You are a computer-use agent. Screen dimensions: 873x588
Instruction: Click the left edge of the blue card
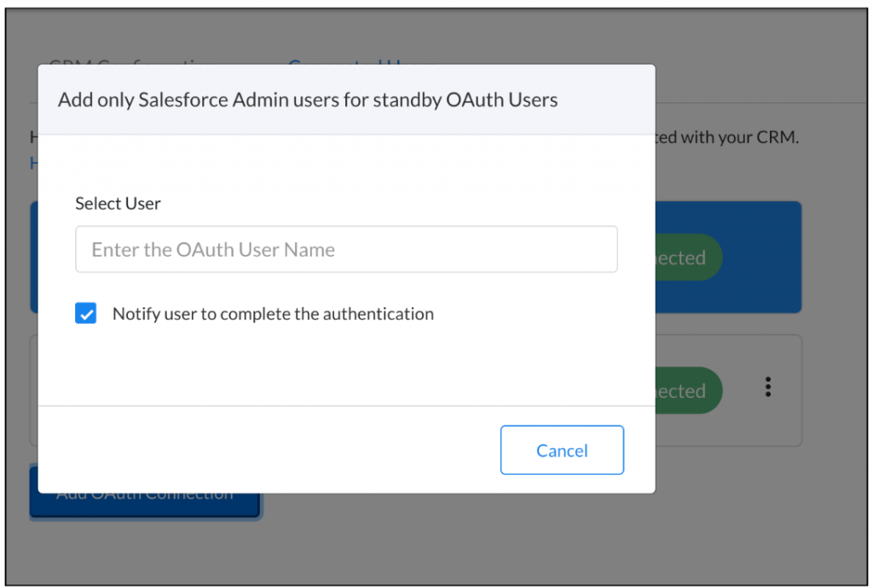(x=34, y=257)
